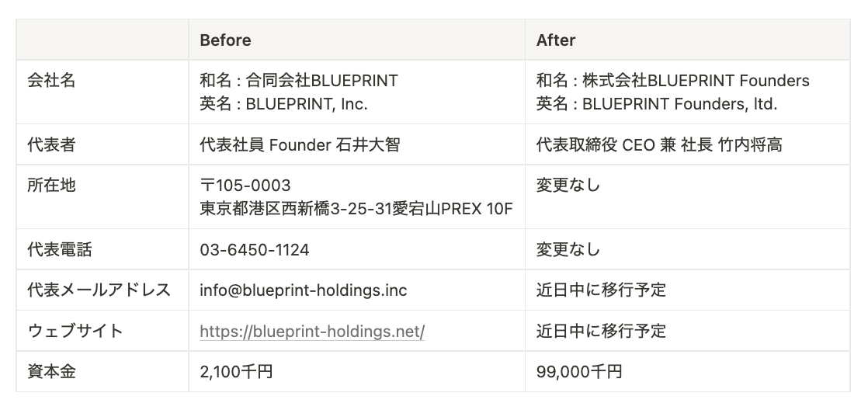Click the After column header

[x=555, y=40]
